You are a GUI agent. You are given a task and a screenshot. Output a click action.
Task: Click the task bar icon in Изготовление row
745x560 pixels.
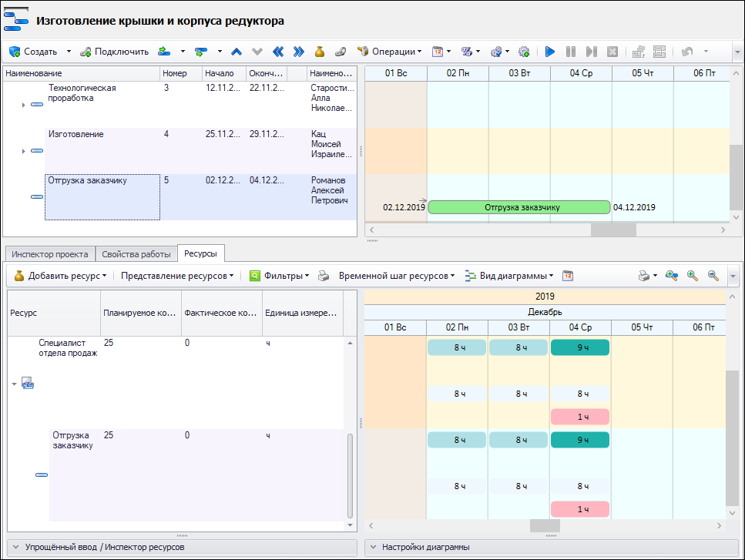tap(36, 151)
